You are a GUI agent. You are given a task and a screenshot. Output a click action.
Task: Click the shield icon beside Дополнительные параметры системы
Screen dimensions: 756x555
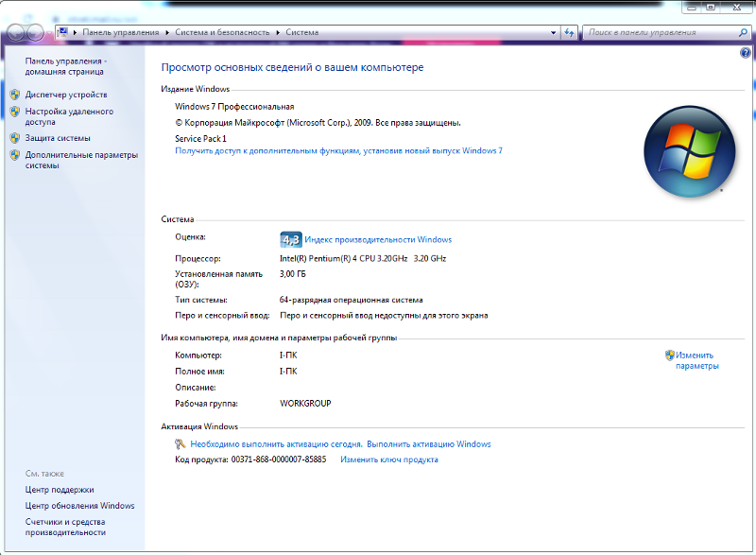point(15,155)
